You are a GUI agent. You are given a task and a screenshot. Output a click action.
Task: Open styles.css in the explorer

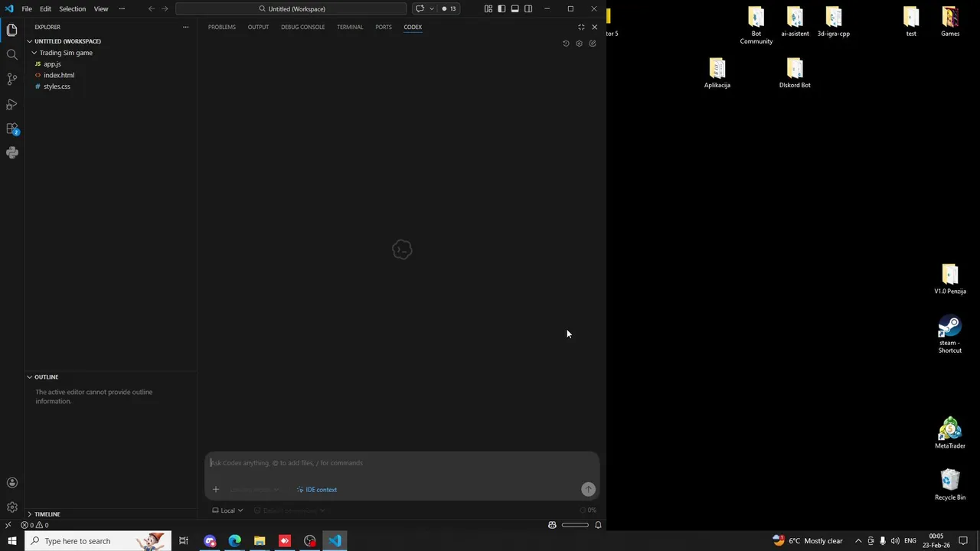point(111,86)
